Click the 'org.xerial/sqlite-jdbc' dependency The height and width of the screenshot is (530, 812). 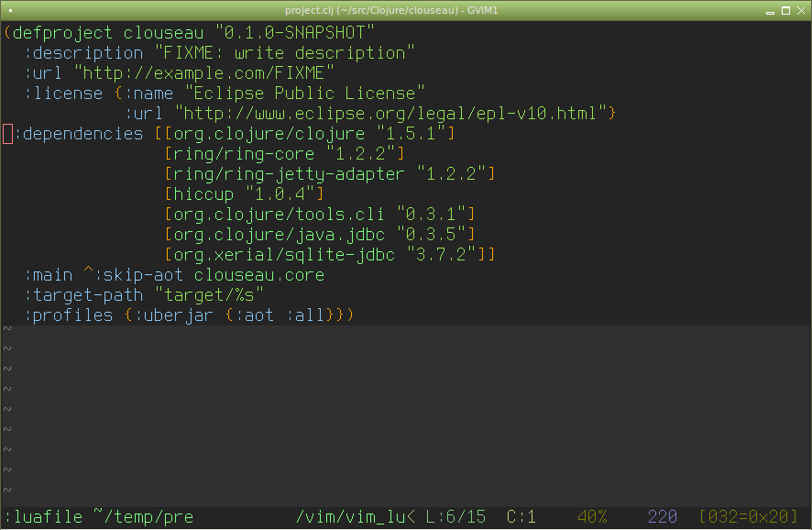(285, 256)
